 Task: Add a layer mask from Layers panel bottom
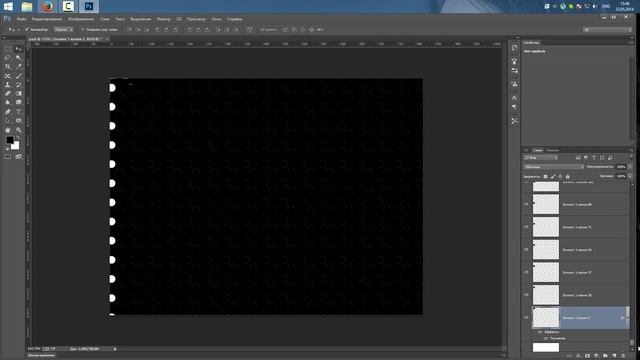[x=587, y=356]
